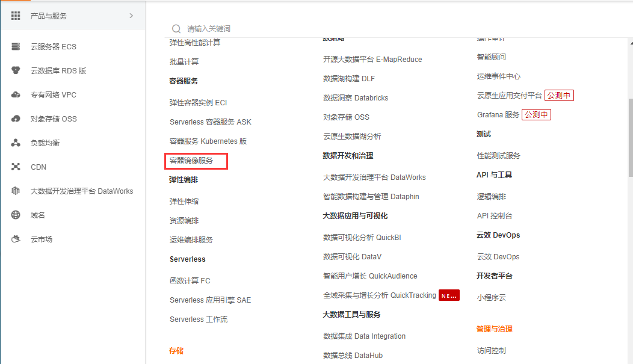633x364 pixels.
Task: Open 大数据开发治理平台 DataWorks link in product list
Action: pyautogui.click(x=374, y=177)
